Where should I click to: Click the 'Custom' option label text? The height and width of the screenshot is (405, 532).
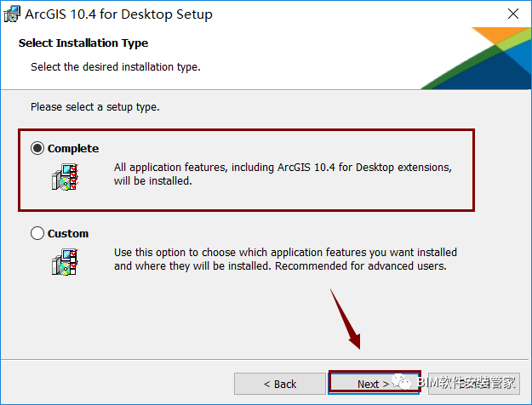[68, 234]
